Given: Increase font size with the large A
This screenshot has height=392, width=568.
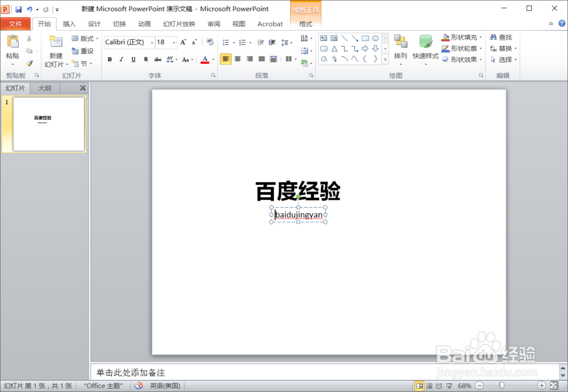Looking at the screenshot, I should pyautogui.click(x=183, y=42).
